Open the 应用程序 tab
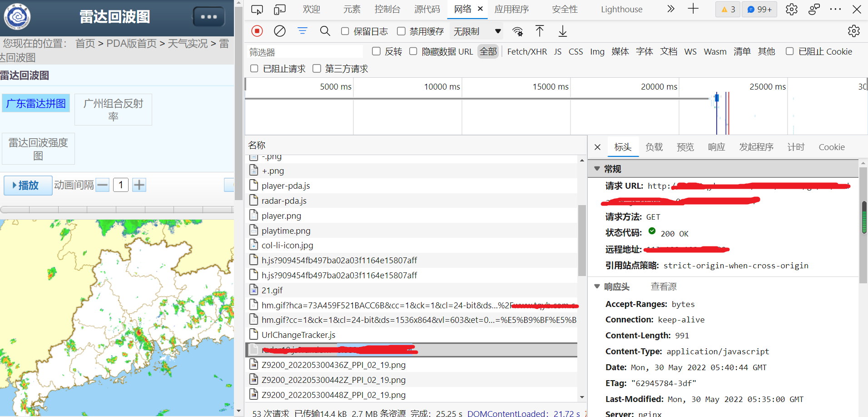The width and height of the screenshot is (868, 417). pyautogui.click(x=511, y=9)
